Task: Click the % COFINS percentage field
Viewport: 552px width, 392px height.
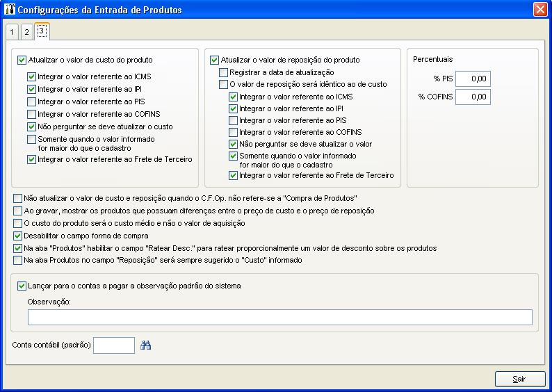Action: (x=473, y=97)
